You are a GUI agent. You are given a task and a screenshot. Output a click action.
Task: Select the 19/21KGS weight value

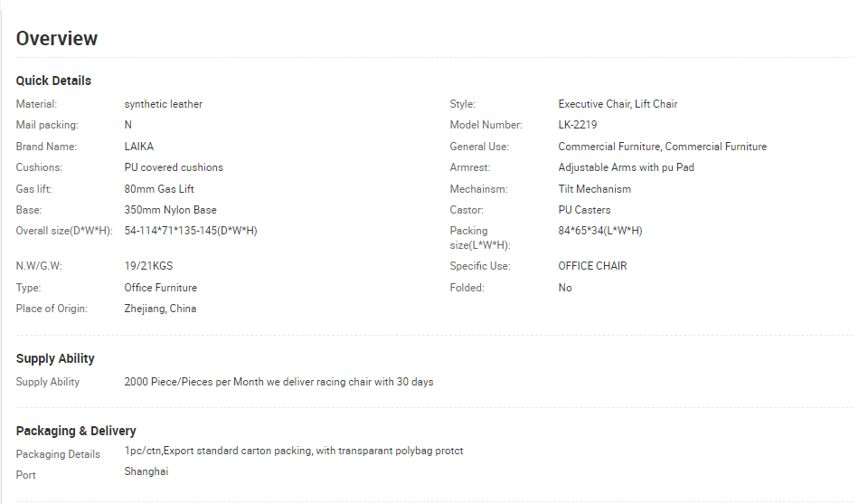point(148,266)
